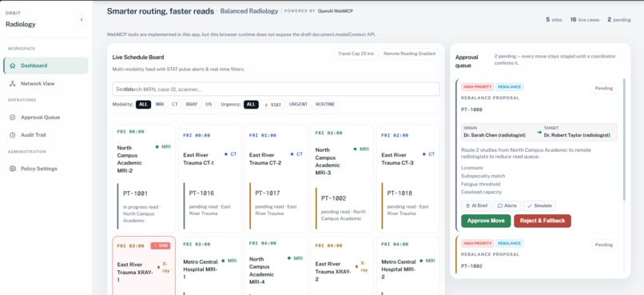Image resolution: width=644 pixels, height=295 pixels.
Task: Click the Pending badge on PT-1002 proposal
Action: tap(604, 245)
